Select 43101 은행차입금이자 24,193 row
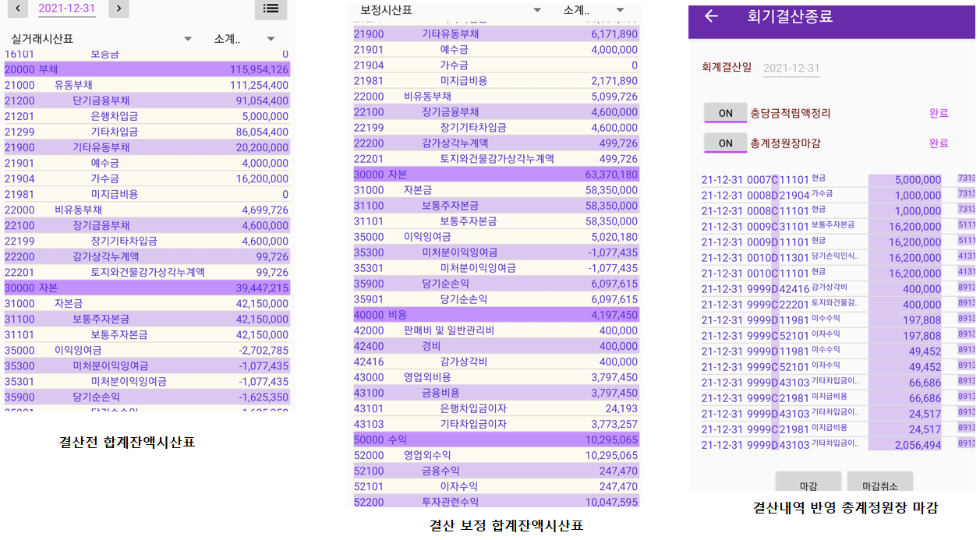 (x=496, y=408)
